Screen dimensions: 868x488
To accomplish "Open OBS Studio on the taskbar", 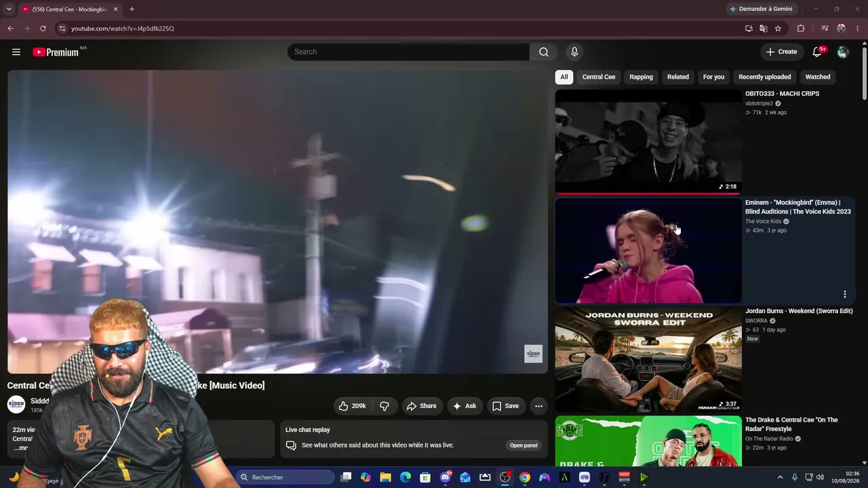I will click(x=505, y=477).
